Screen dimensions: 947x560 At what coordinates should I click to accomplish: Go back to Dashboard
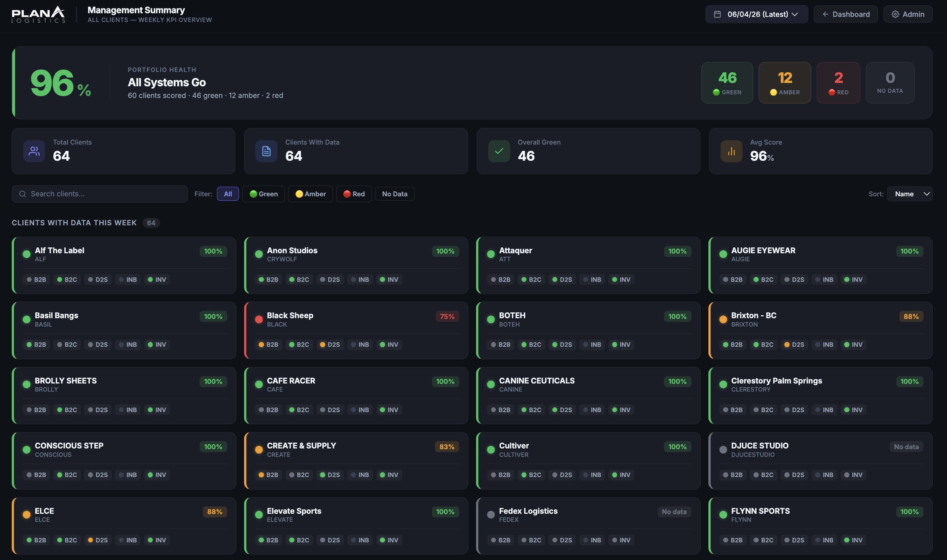pos(846,14)
